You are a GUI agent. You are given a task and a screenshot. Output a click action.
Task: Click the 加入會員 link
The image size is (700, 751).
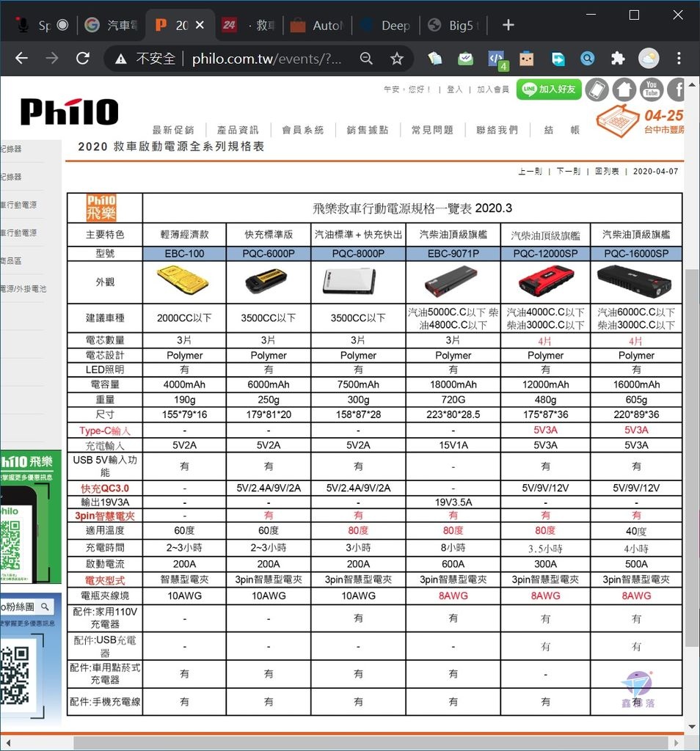click(493, 89)
